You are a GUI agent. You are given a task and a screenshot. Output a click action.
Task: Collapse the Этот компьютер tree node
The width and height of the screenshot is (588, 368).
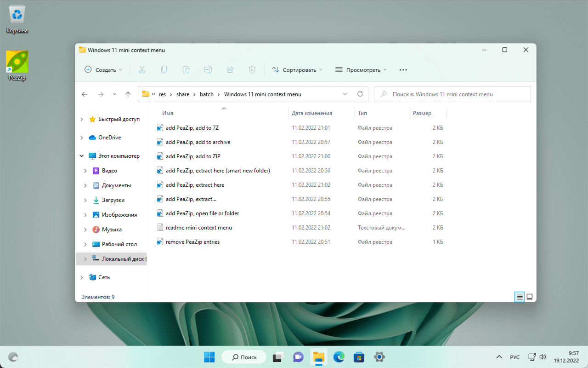pos(82,156)
